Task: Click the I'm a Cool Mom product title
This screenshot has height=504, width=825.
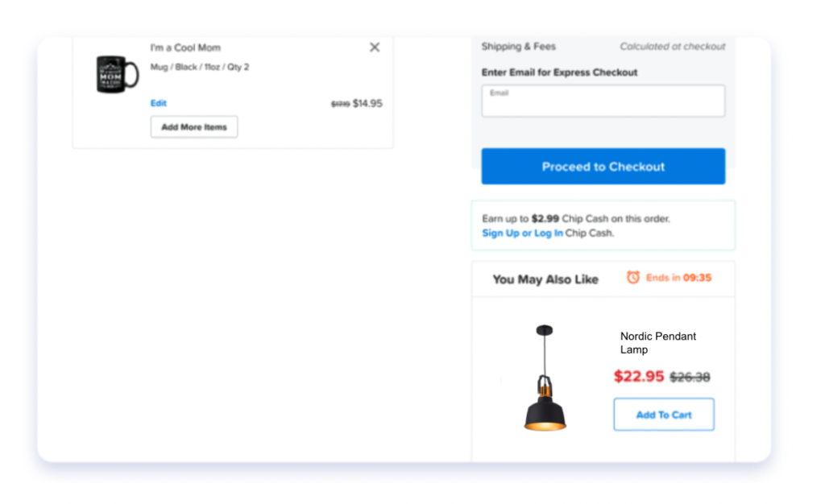Action: (x=185, y=48)
